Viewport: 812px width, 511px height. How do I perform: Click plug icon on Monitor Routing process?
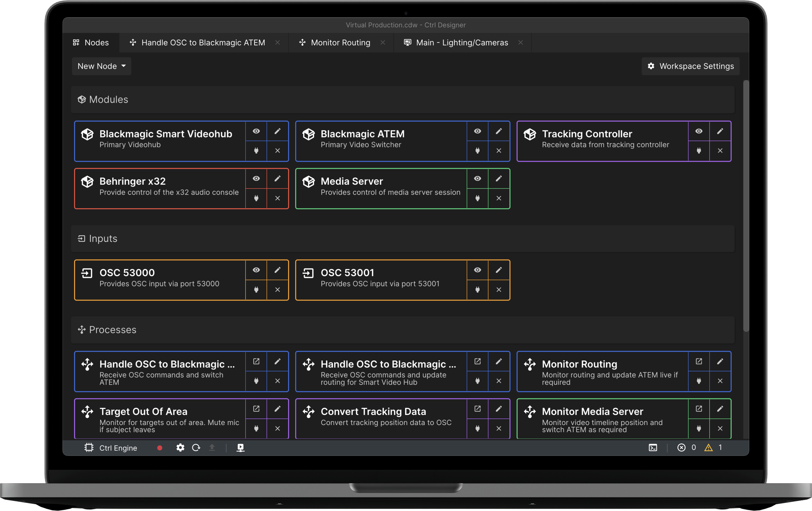pyautogui.click(x=699, y=381)
